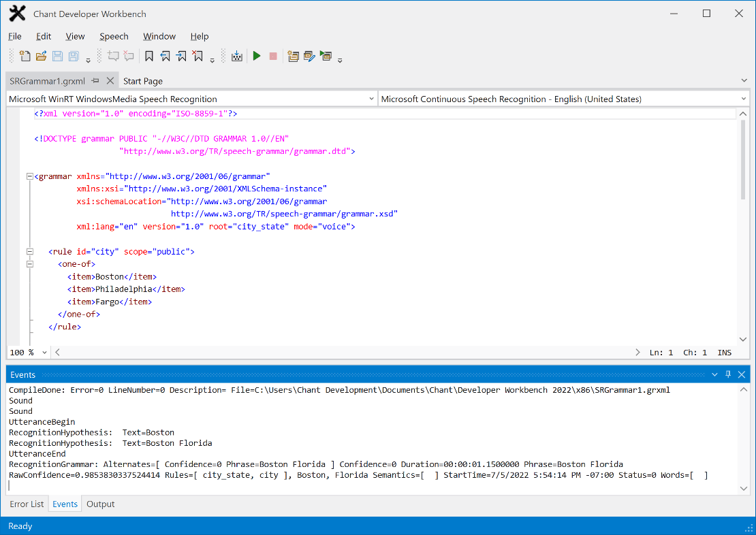Jump to the previous bookmark
The width and height of the screenshot is (756, 535).
[165, 56]
